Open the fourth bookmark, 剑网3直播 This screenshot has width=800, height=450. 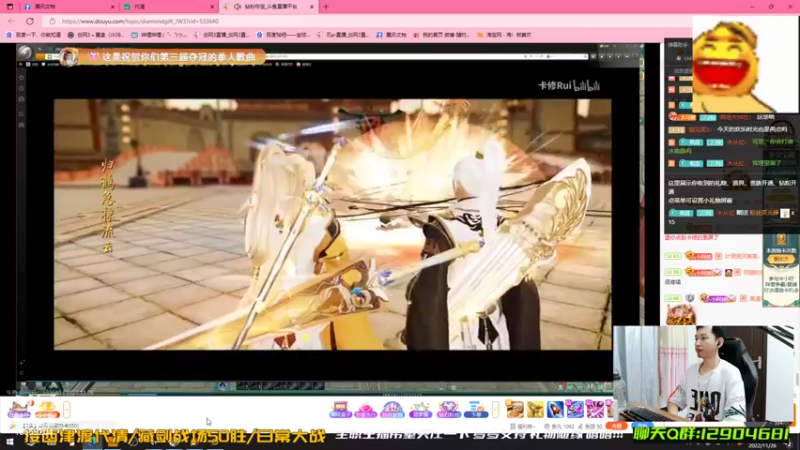(221, 35)
